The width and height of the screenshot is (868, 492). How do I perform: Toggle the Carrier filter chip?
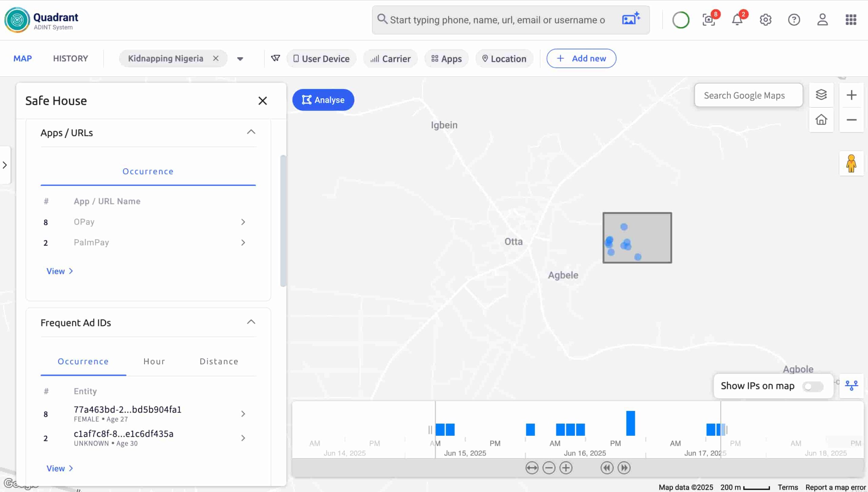tap(390, 59)
